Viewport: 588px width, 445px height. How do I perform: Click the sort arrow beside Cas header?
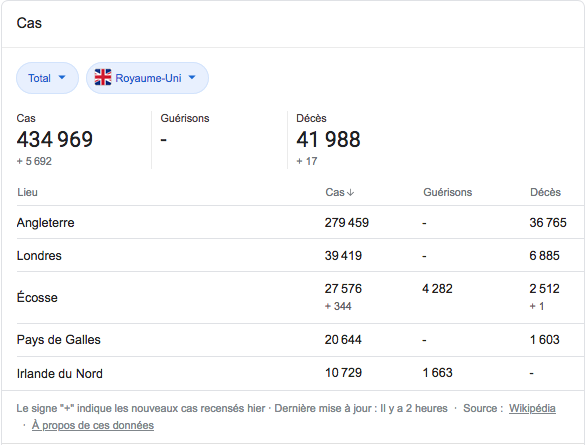coord(350,192)
